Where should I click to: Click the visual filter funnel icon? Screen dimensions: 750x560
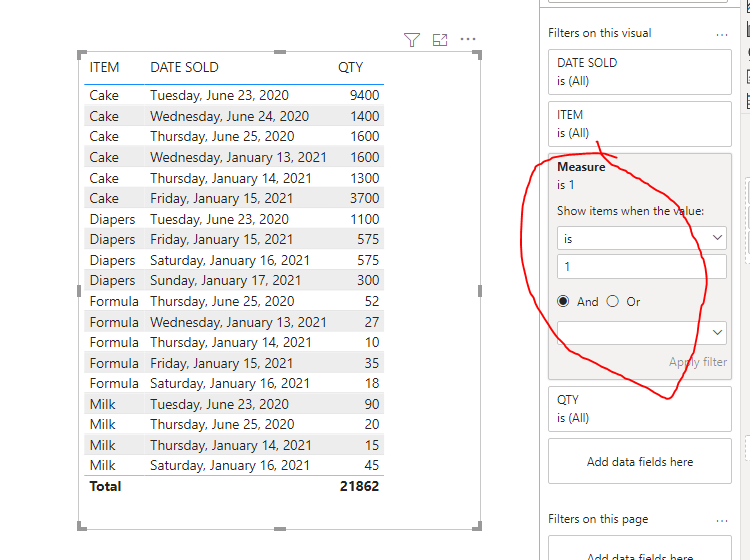(x=412, y=40)
